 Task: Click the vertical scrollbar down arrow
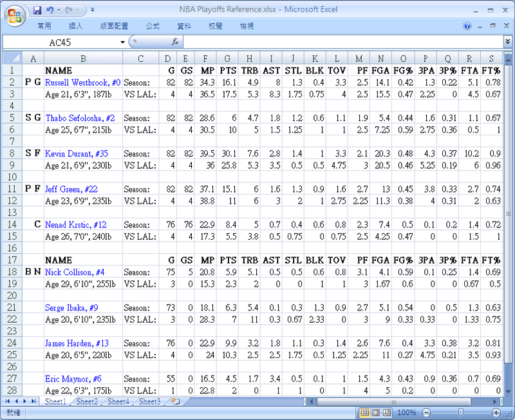click(x=508, y=392)
